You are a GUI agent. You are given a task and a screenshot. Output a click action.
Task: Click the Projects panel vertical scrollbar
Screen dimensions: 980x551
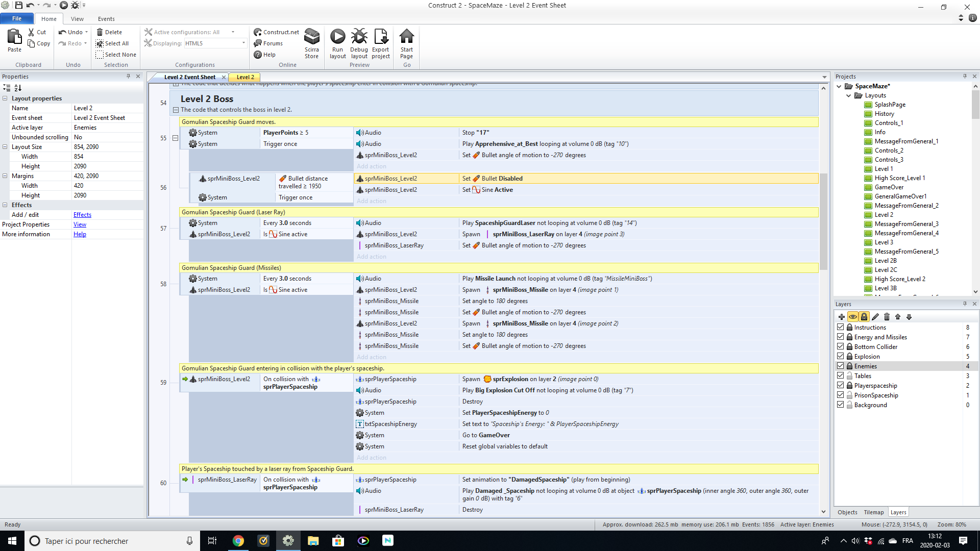click(x=975, y=105)
